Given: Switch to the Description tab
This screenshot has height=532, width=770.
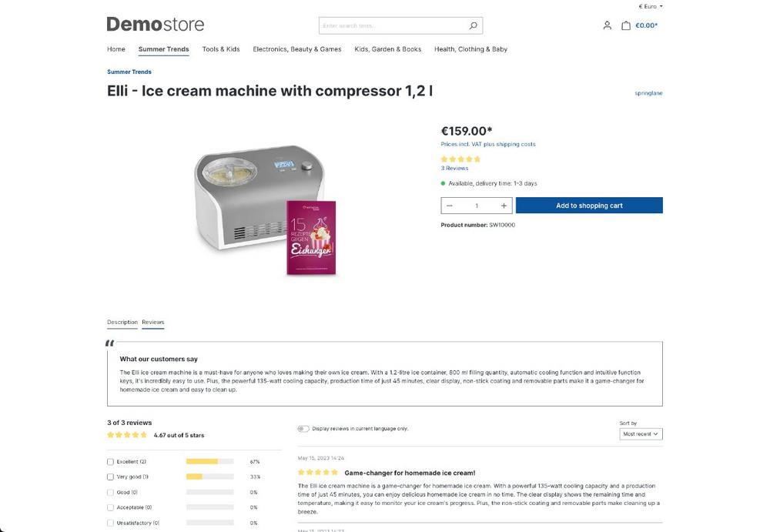Looking at the screenshot, I should point(122,323).
